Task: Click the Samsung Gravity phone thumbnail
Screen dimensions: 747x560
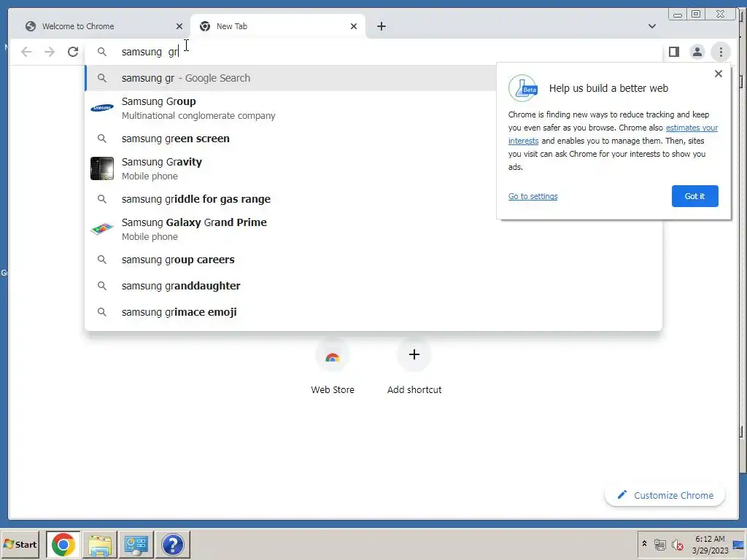Action: click(x=102, y=168)
